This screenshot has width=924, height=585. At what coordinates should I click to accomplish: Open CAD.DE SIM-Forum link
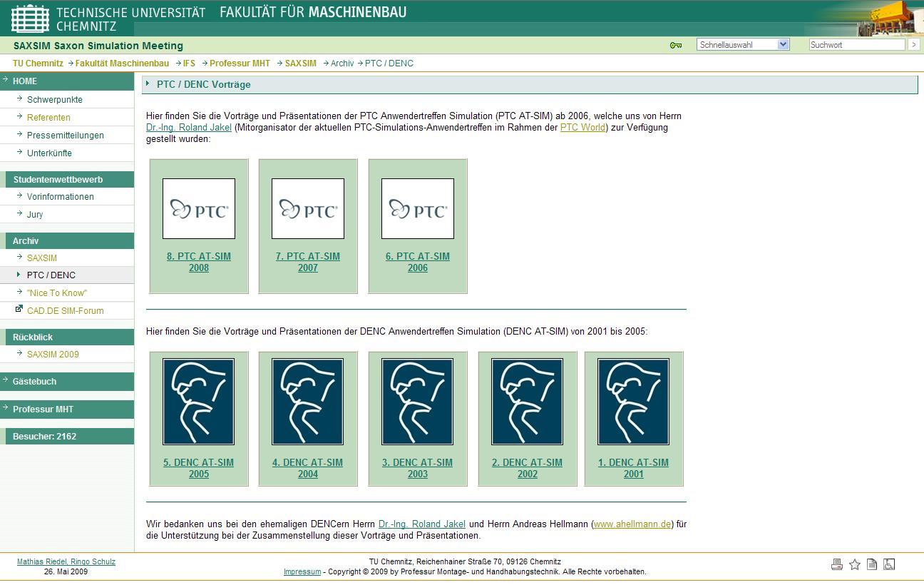point(66,311)
